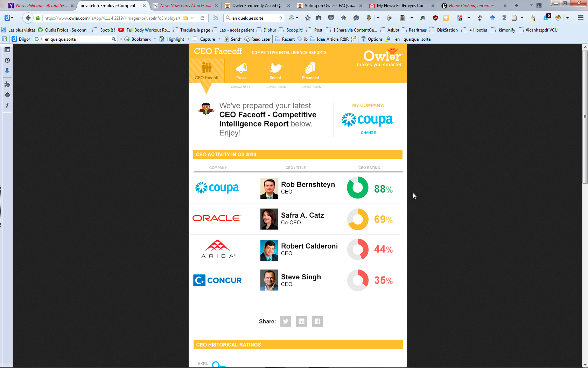Open the uBlock Origin shield icon
The width and height of the screenshot is (588, 368).
coord(435,18)
